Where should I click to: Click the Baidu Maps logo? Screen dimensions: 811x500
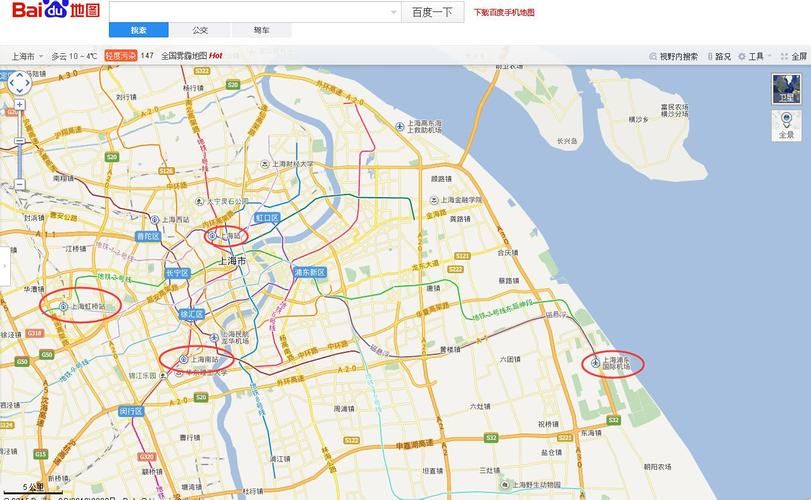coord(56,9)
